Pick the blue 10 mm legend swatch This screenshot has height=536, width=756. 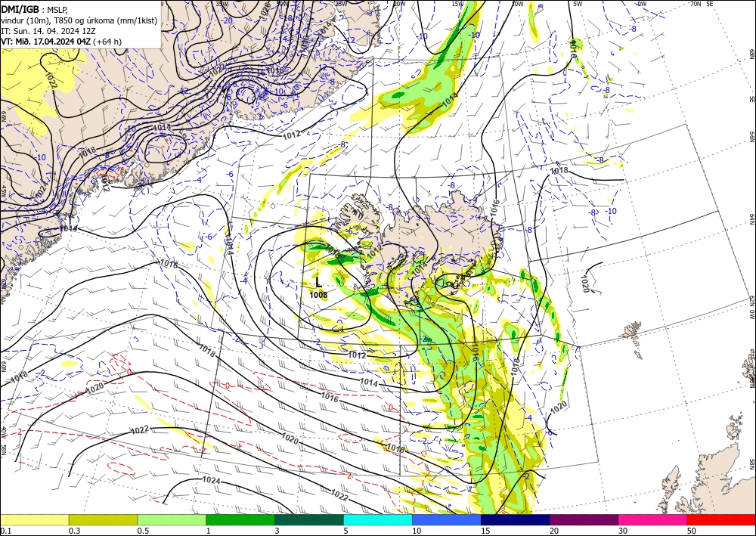point(447,519)
